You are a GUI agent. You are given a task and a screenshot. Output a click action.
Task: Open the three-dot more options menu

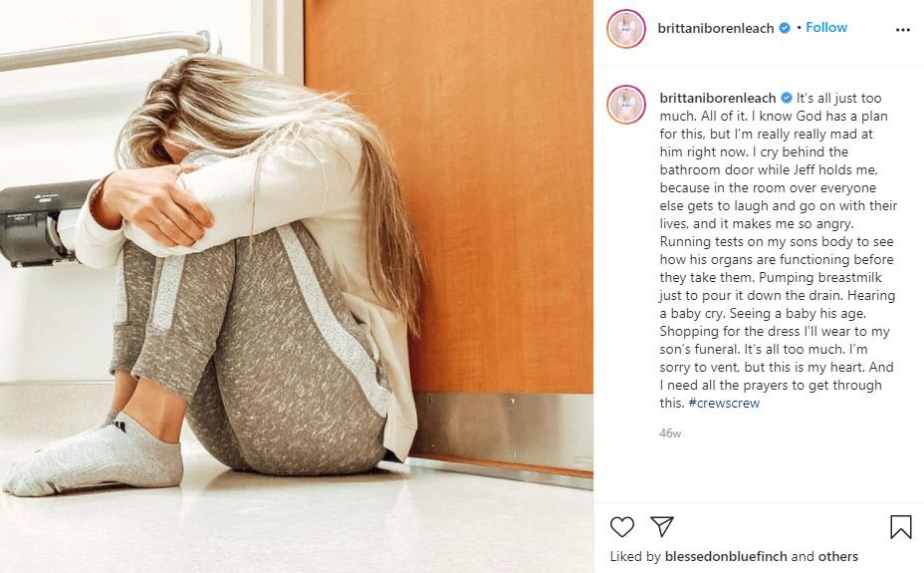[x=902, y=30]
